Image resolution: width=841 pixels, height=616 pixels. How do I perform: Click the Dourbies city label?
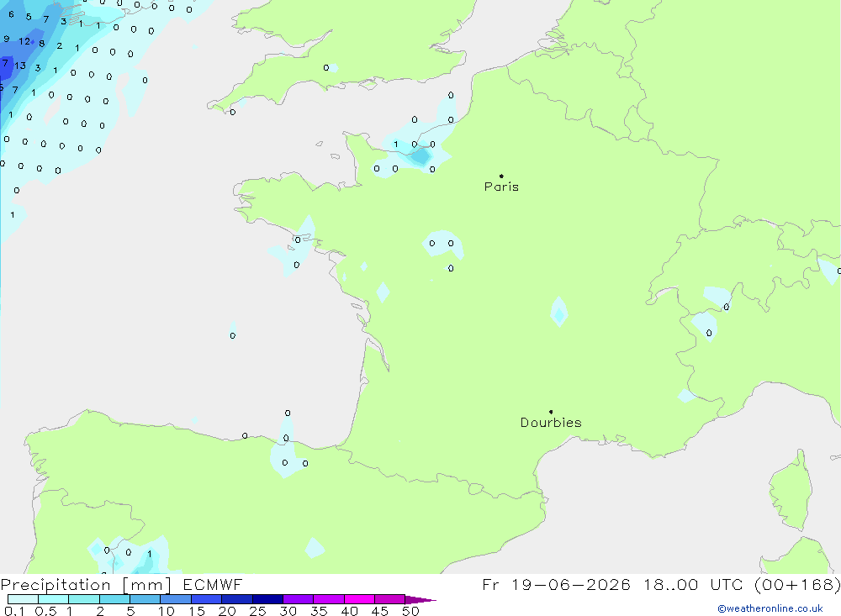[x=551, y=423]
